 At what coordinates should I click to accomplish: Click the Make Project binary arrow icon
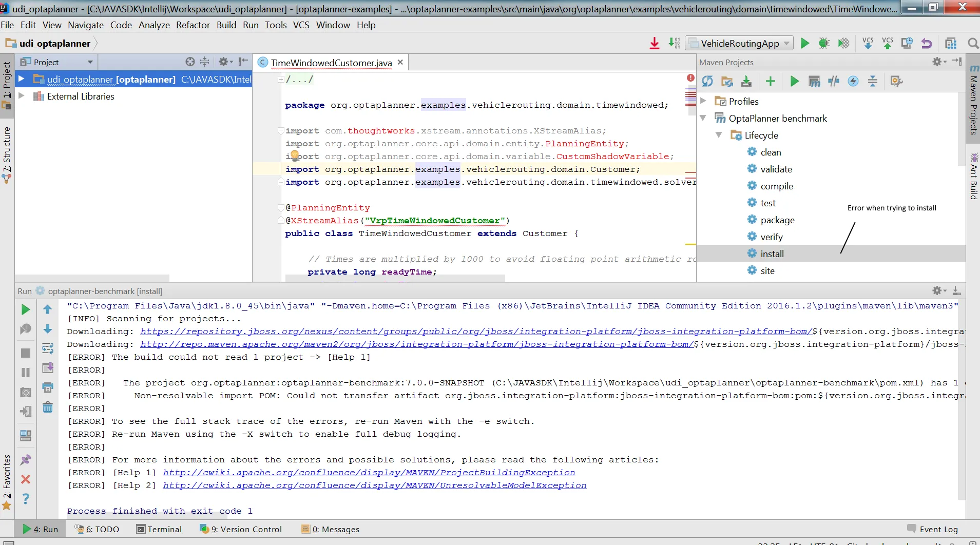tap(674, 44)
